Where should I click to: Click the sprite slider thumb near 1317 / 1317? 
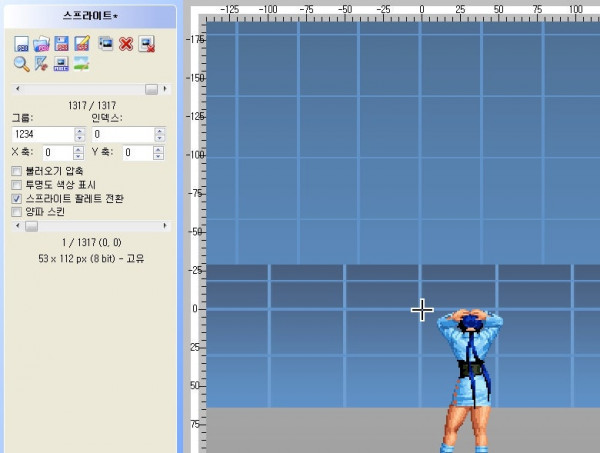152,89
